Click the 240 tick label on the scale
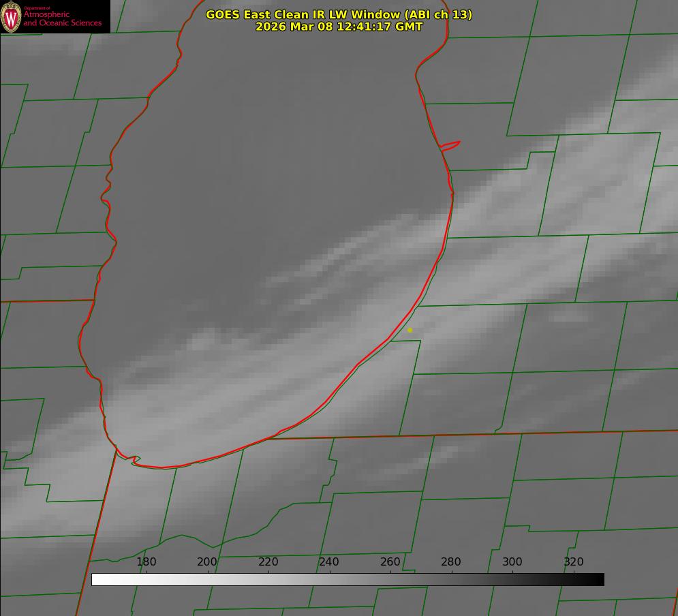Image resolution: width=678 pixels, height=616 pixels. point(329,562)
